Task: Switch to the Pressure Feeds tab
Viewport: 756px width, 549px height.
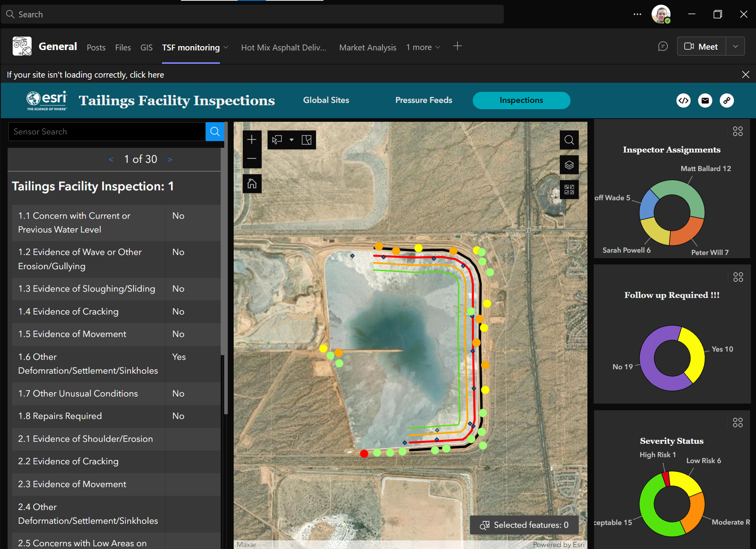Action: 424,100
